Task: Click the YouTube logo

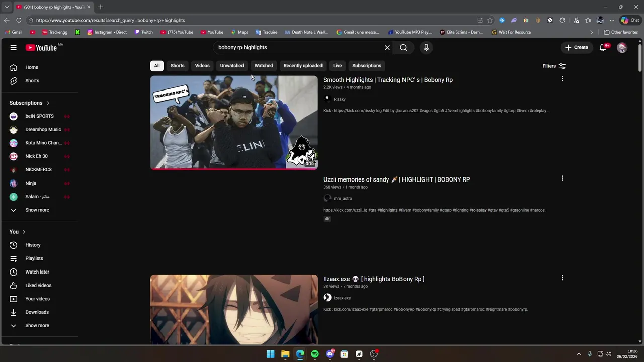Action: point(41,47)
